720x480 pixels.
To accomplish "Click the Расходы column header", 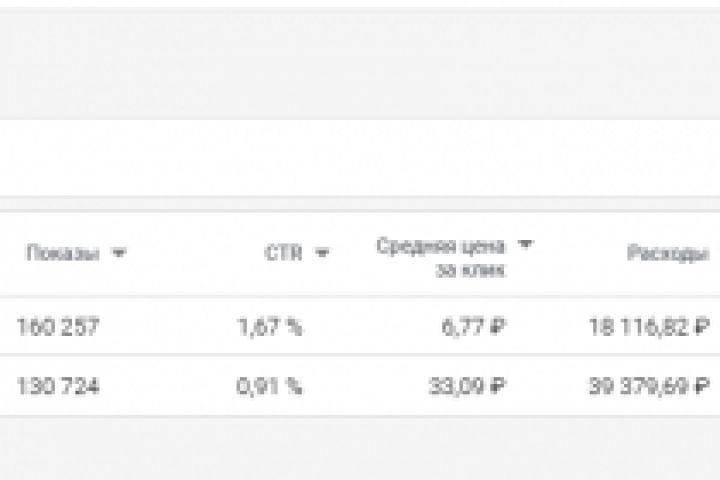I will [668, 254].
